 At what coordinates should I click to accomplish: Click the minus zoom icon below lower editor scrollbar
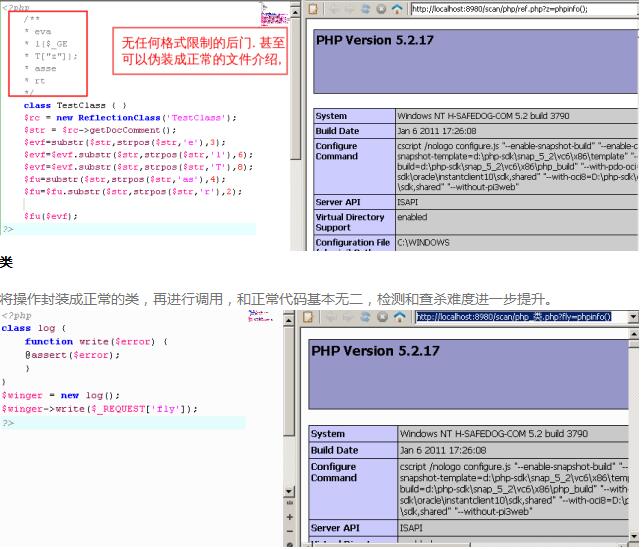point(289,531)
